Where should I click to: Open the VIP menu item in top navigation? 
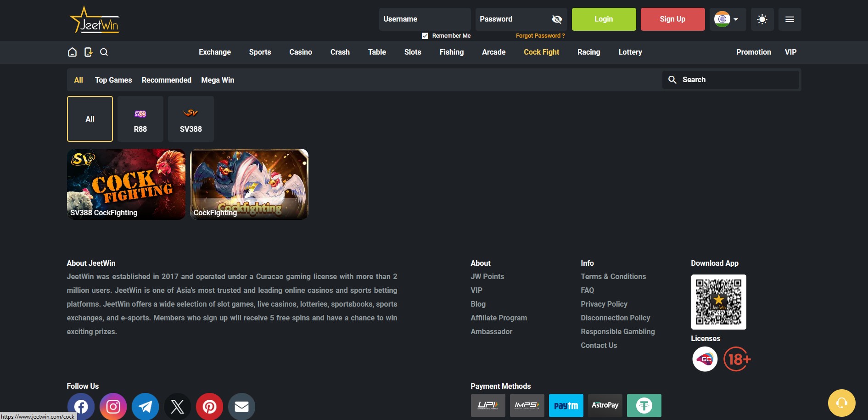coord(791,52)
